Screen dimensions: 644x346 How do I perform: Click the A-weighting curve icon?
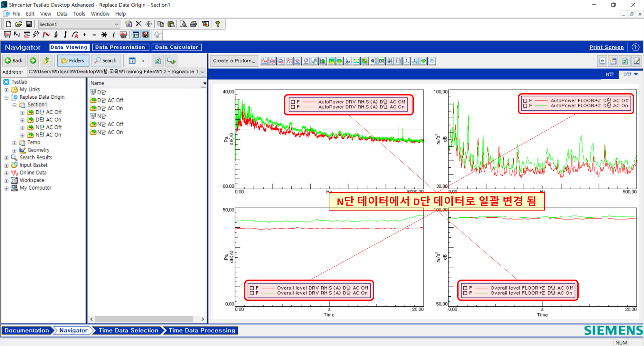pos(75,35)
